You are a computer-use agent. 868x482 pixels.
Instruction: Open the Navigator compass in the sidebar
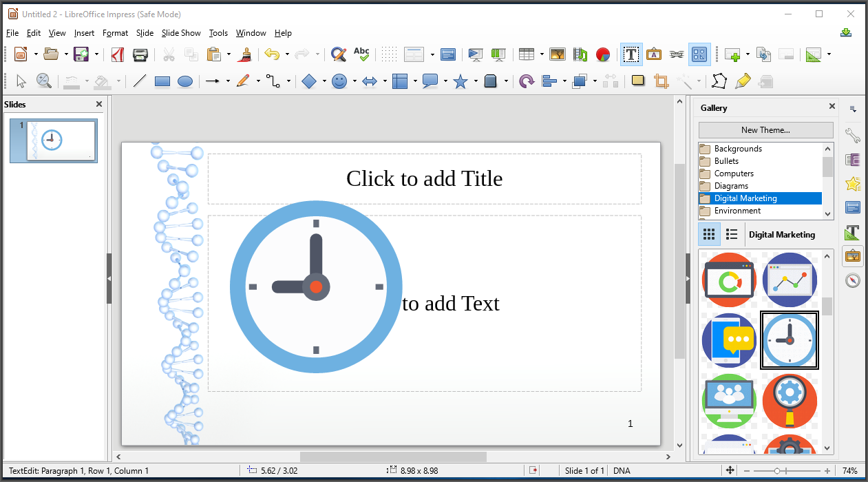click(853, 280)
